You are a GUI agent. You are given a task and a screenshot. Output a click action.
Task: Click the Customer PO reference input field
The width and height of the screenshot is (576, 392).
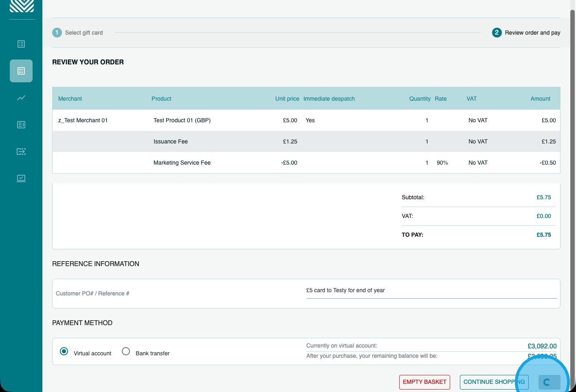click(x=431, y=291)
